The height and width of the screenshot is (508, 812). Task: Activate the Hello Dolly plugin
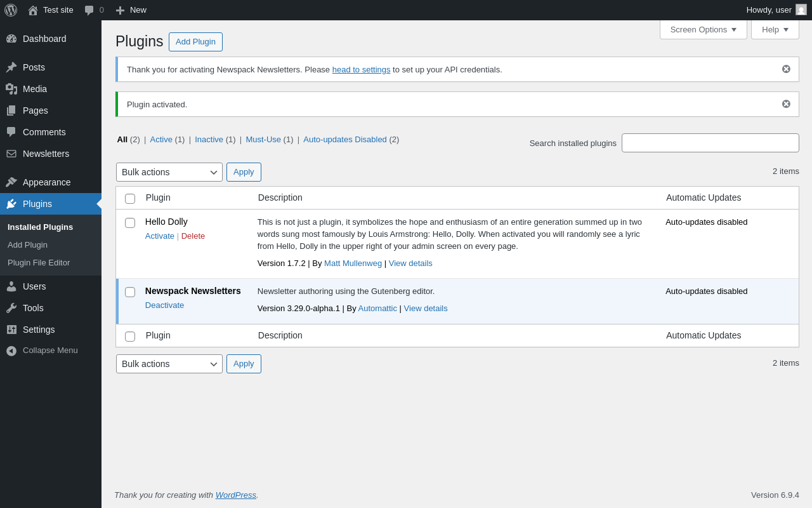point(160,236)
